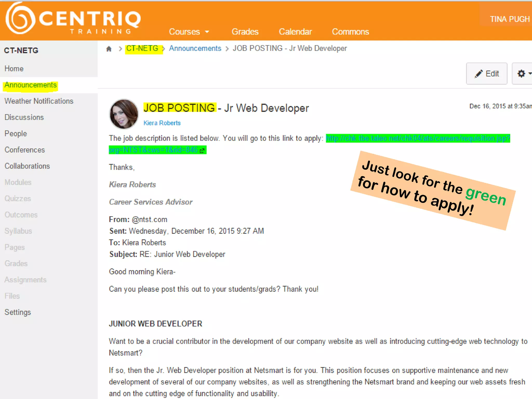Image resolution: width=532 pixels, height=399 pixels.
Task: Open the settings gear dropdown
Action: tap(522, 74)
